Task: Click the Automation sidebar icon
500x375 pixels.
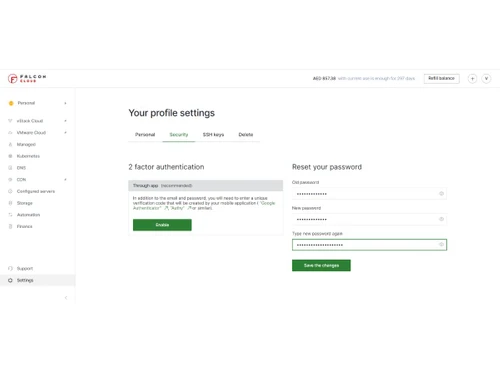Action: click(10, 215)
